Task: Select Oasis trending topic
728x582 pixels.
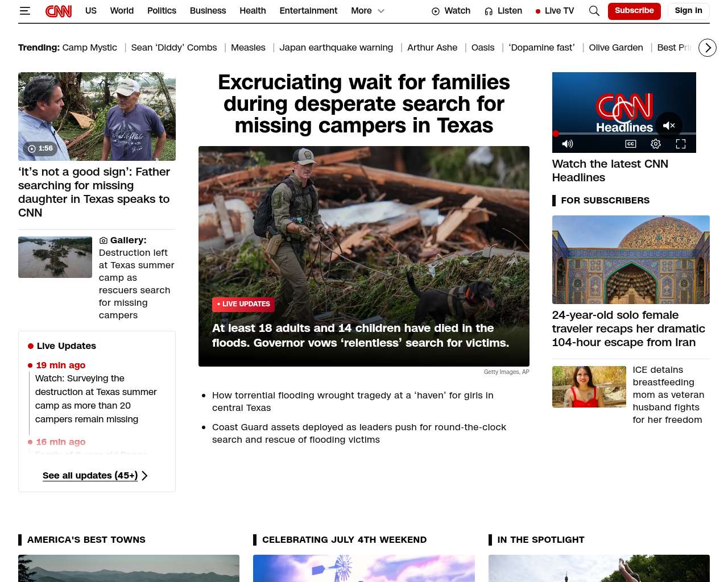Action: [483, 48]
